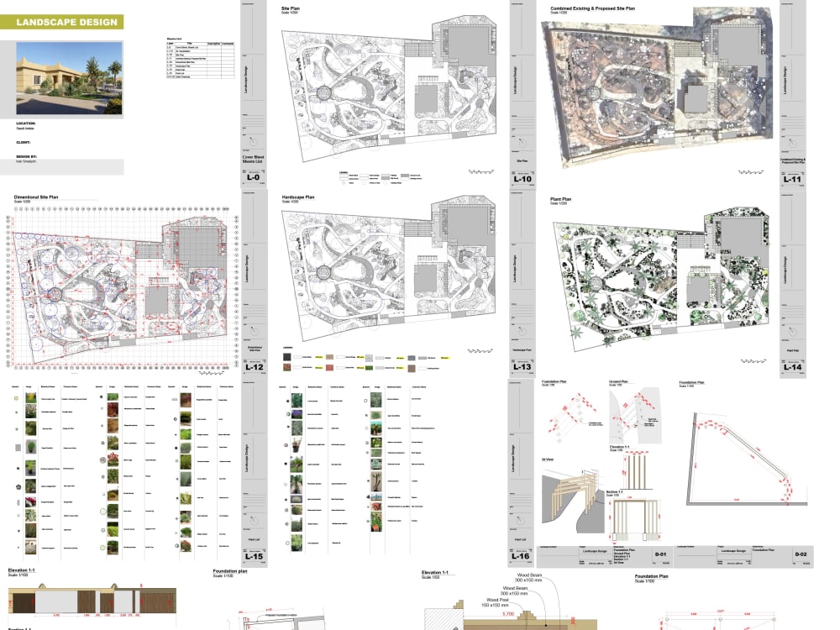Click the scale bar under the Combined plan
This screenshot has height=630, width=840.
point(750,172)
